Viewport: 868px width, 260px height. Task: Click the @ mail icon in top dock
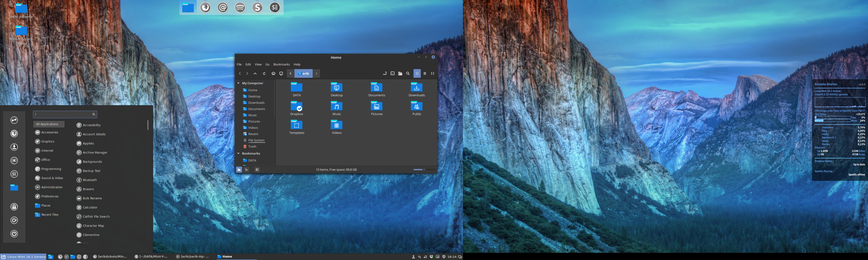(x=223, y=7)
